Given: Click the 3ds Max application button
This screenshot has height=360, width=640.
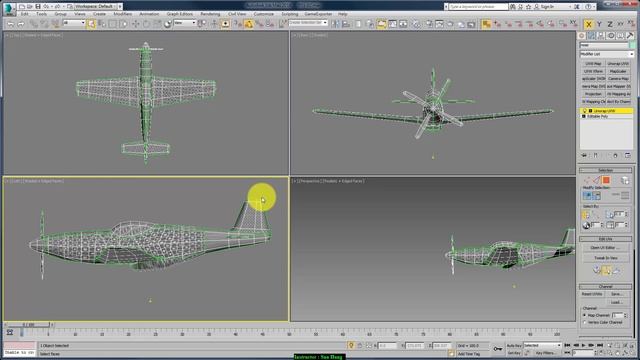Looking at the screenshot, I should (9, 9).
